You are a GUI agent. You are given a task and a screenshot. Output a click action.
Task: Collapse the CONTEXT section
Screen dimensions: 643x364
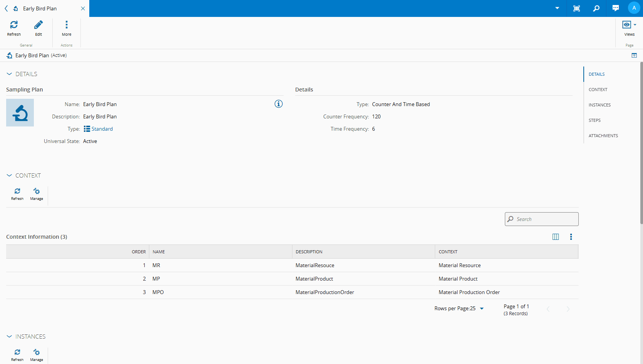[x=10, y=175]
